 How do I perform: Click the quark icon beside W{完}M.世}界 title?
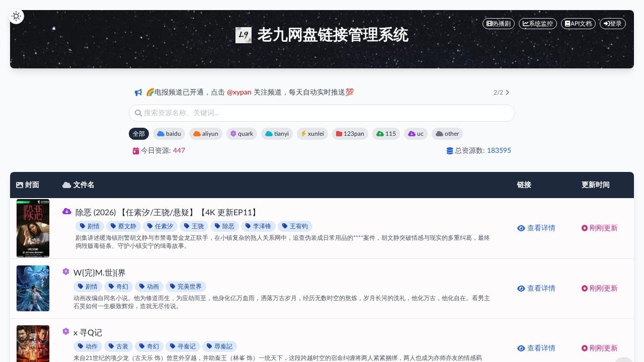pyautogui.click(x=66, y=271)
